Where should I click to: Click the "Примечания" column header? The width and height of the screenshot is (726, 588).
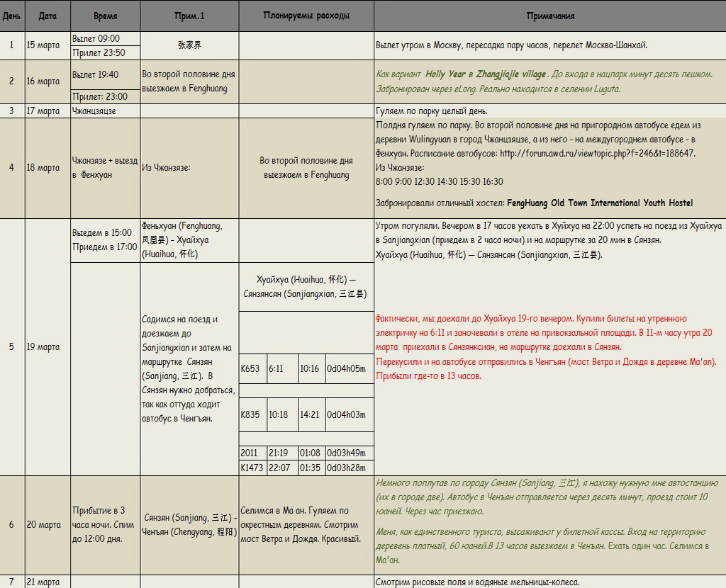(550, 16)
